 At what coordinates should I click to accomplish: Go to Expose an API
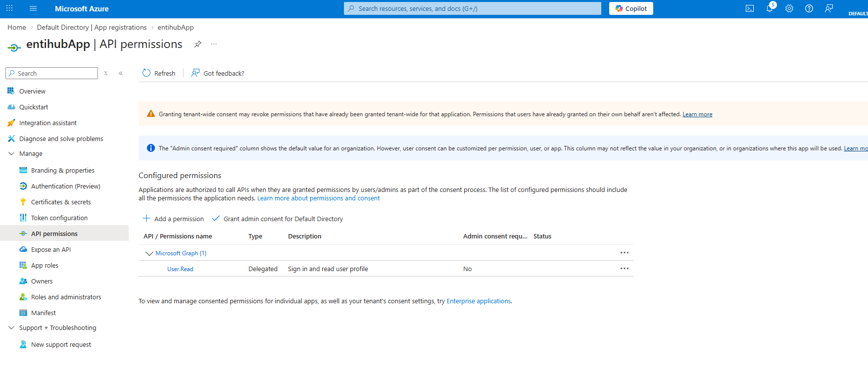(x=51, y=249)
